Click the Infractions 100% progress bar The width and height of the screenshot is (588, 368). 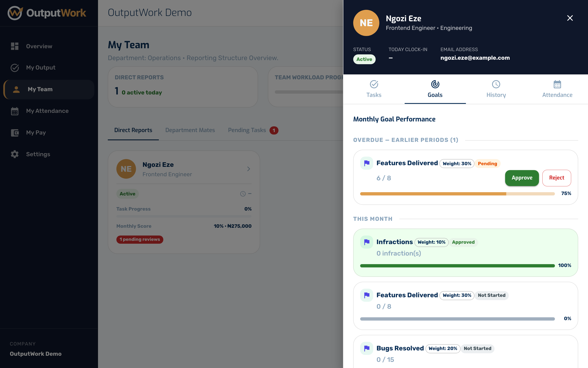[457, 266]
